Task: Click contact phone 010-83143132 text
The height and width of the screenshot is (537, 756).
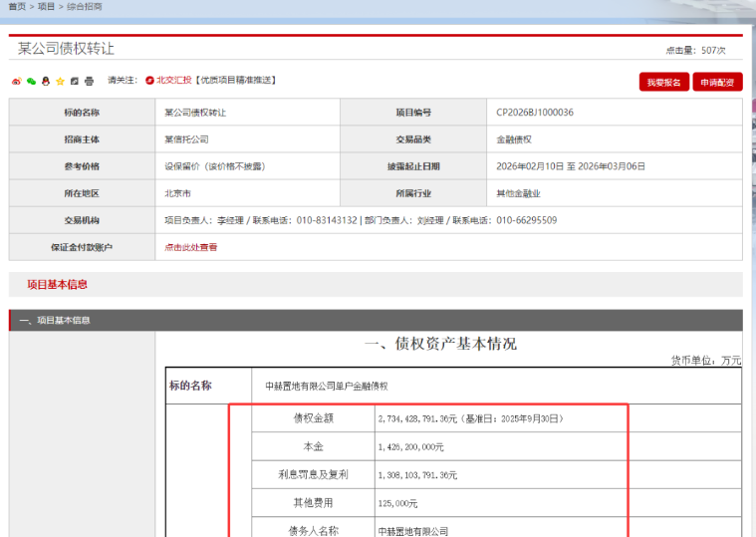Action: pyautogui.click(x=326, y=220)
